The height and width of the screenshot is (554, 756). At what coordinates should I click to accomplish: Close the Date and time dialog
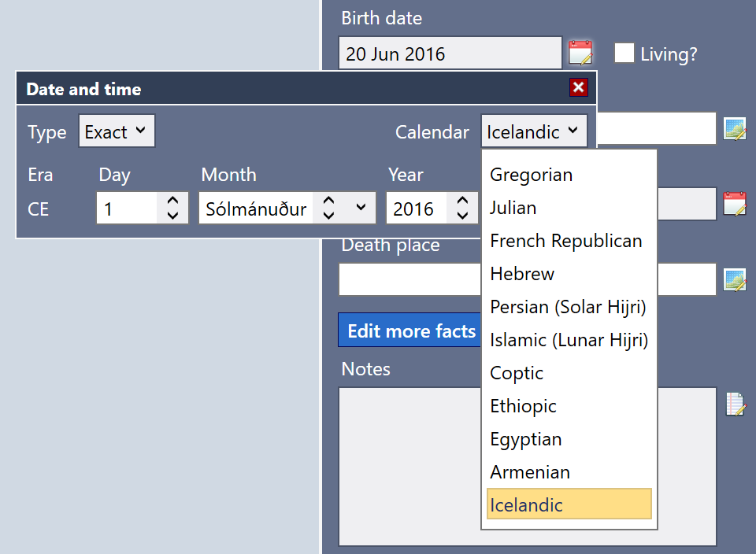(579, 87)
